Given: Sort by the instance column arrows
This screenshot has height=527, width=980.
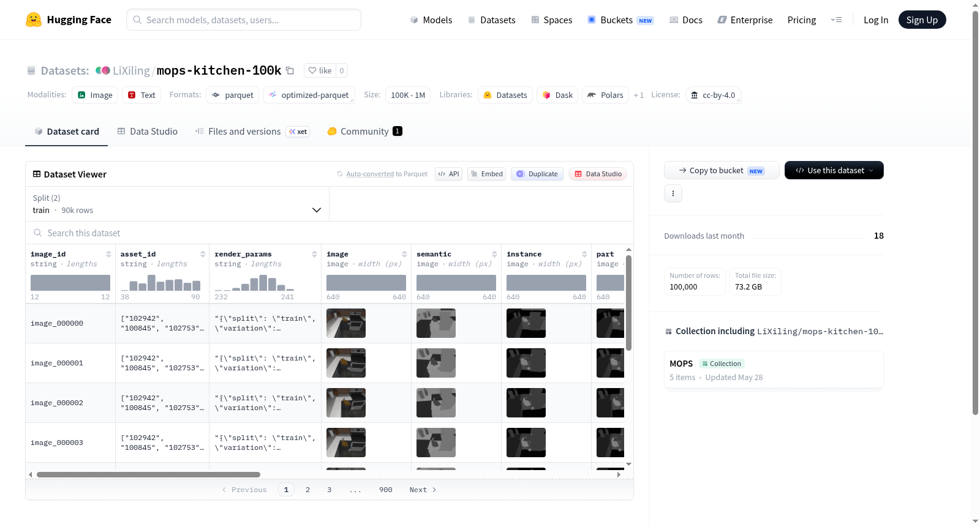Looking at the screenshot, I should [584, 254].
